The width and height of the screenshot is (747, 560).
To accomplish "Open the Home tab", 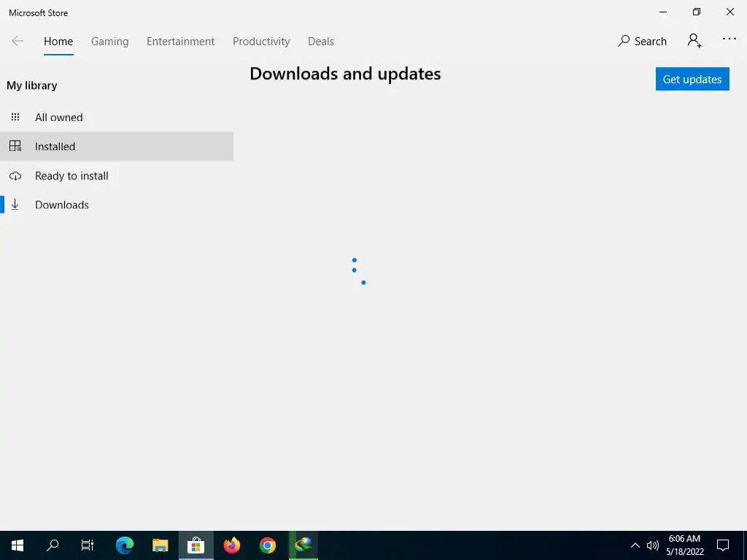I will point(58,42).
